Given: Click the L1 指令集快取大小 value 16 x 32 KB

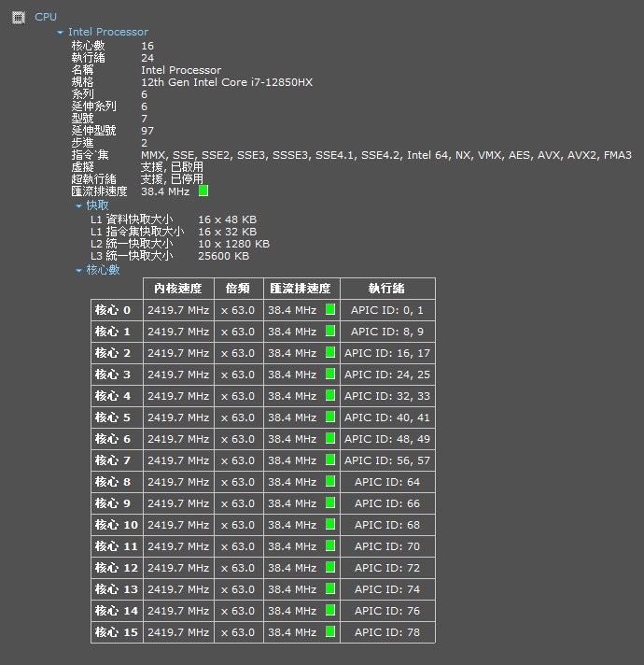Looking at the screenshot, I should pyautogui.click(x=228, y=232).
